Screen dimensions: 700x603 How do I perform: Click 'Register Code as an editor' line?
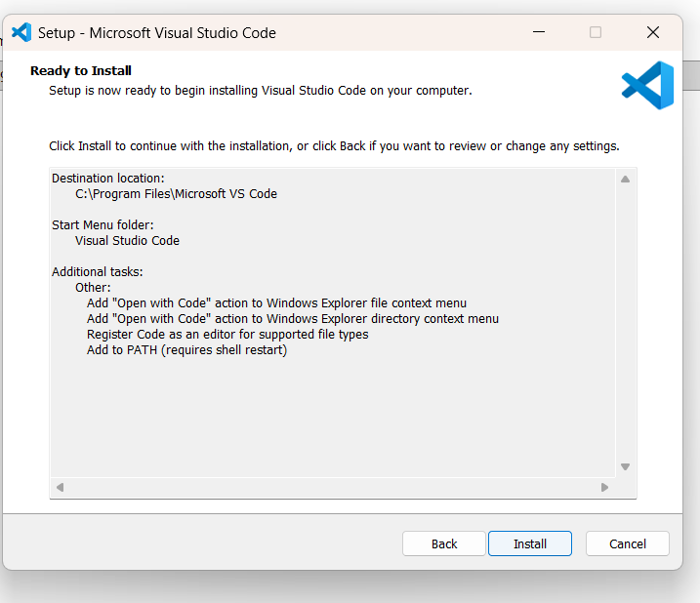coord(227,335)
